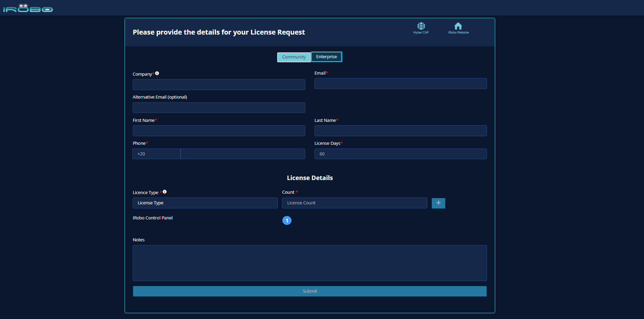
Task: Click the Licence Type info icon
Action: coord(165,192)
